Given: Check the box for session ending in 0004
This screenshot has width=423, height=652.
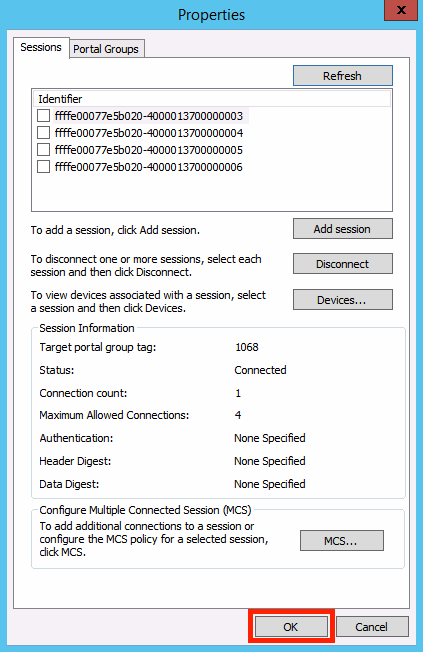Looking at the screenshot, I should click(x=44, y=133).
